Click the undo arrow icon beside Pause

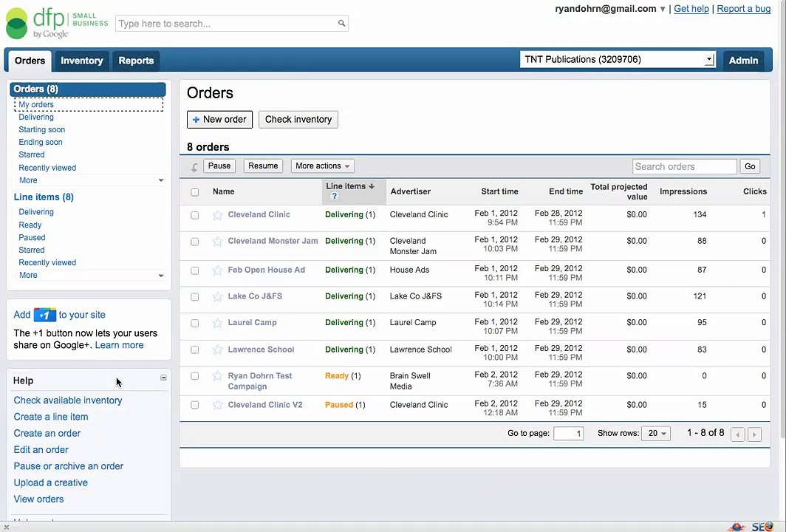194,167
